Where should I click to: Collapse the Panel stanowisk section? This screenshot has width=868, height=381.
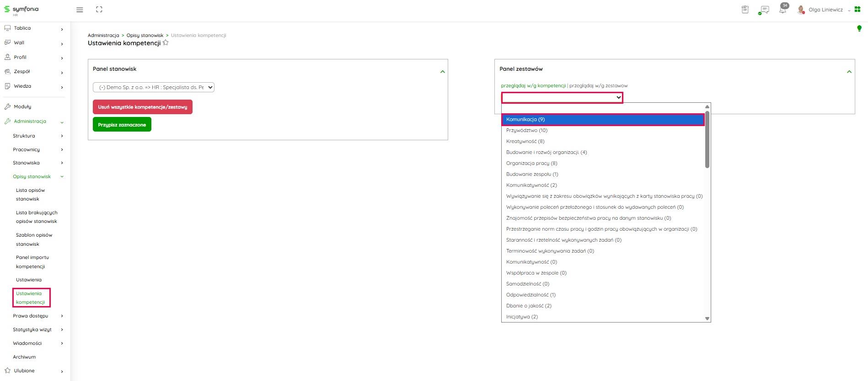click(442, 72)
